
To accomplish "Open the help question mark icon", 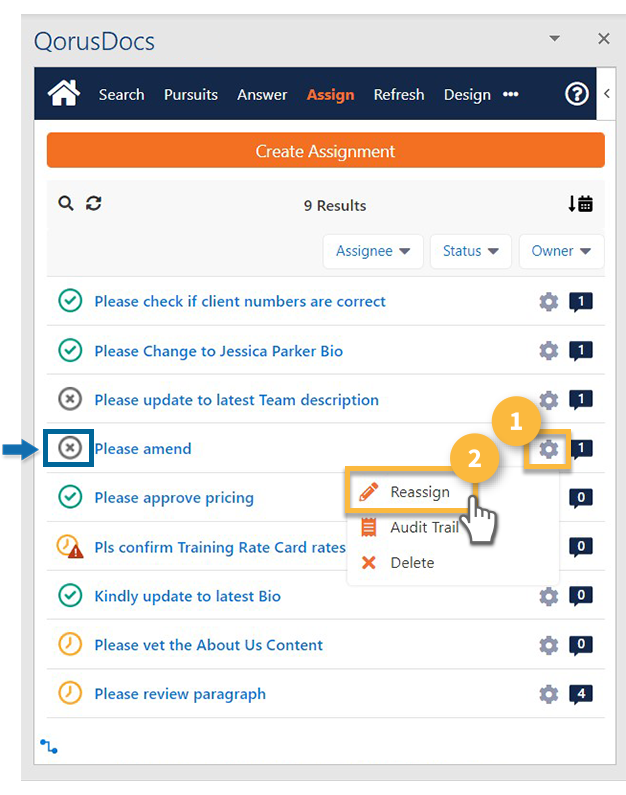I will tap(577, 94).
